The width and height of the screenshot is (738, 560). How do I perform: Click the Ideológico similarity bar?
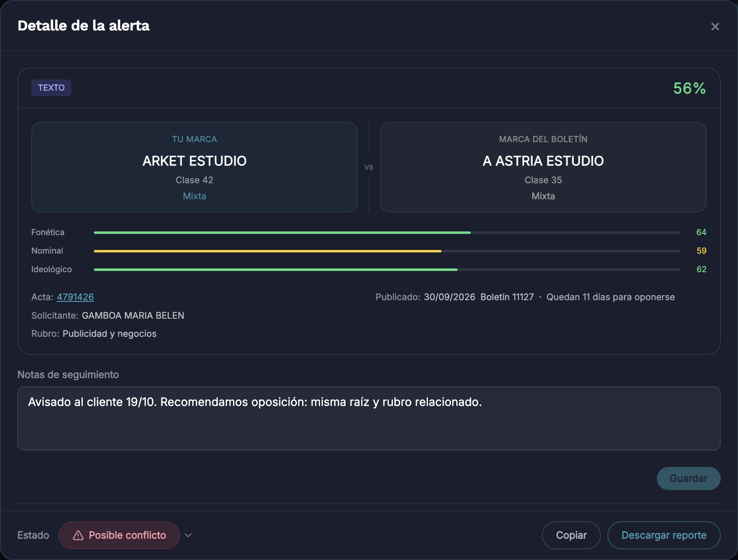[387, 270]
